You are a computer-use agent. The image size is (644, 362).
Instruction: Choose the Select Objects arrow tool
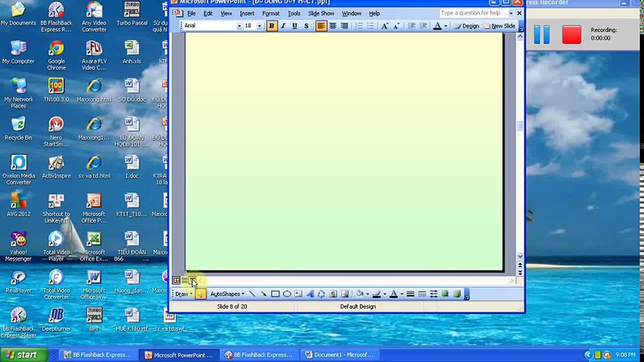(x=201, y=294)
